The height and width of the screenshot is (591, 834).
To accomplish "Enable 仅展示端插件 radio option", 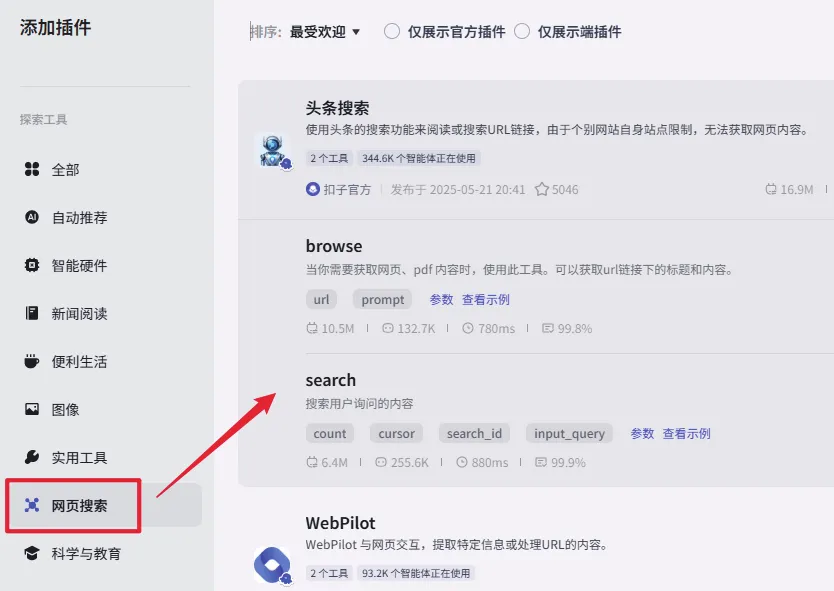I will tap(522, 31).
